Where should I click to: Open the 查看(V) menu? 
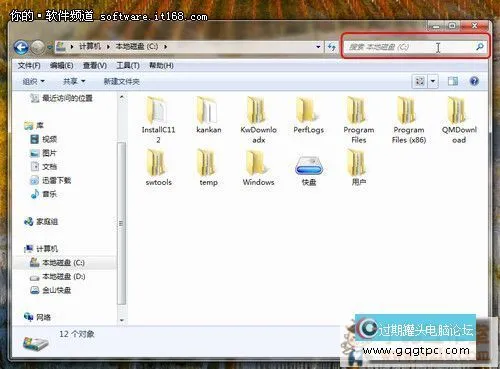[x=95, y=66]
